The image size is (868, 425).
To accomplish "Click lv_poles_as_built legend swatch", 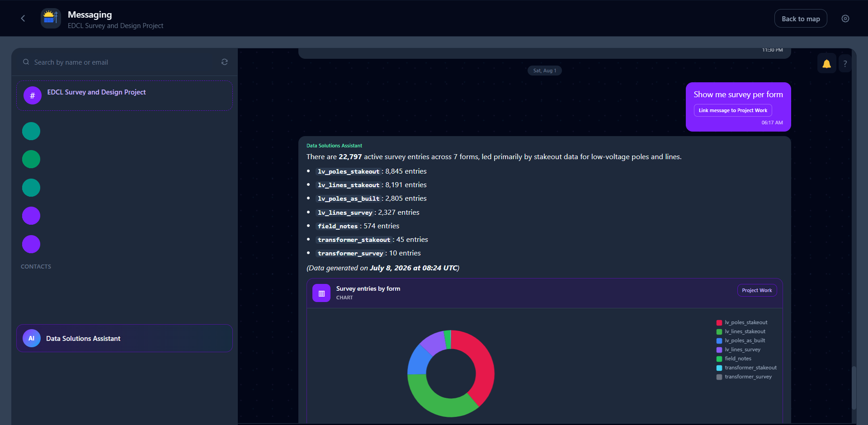I will [x=719, y=340].
